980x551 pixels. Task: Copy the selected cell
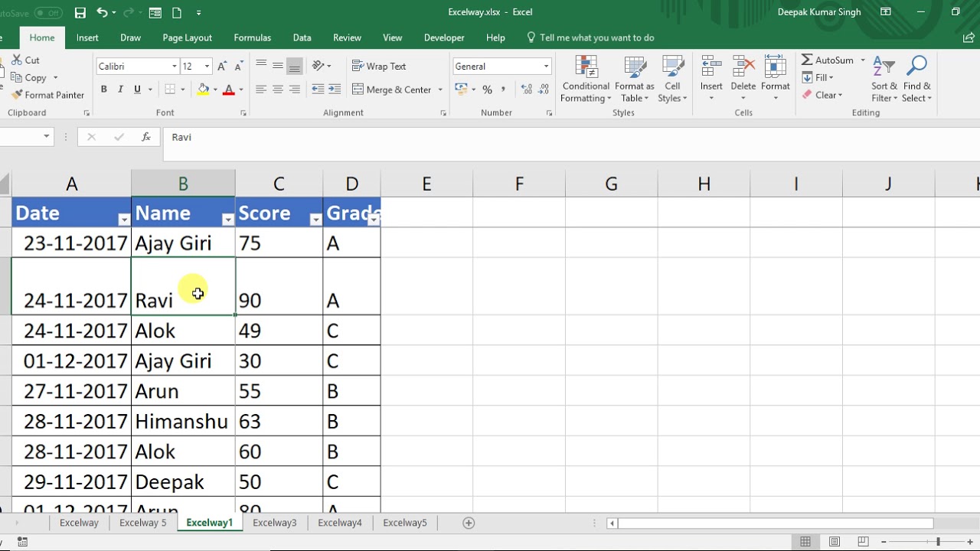tap(29, 77)
